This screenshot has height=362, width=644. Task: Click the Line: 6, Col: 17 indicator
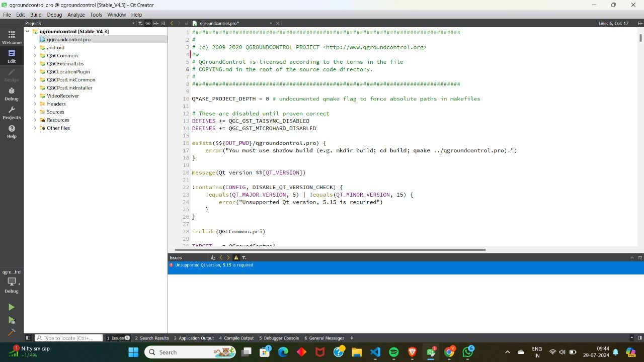pyautogui.click(x=613, y=23)
